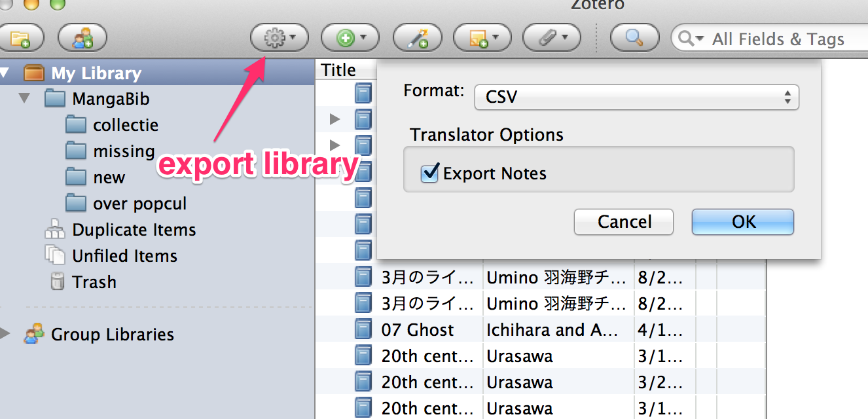Click the paperclip attachment icon
This screenshot has width=868, height=419.
tap(551, 39)
